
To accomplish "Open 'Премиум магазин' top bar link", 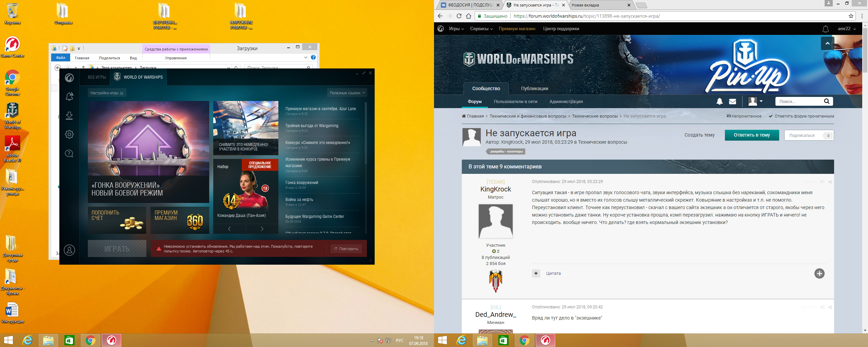I will coord(517,29).
